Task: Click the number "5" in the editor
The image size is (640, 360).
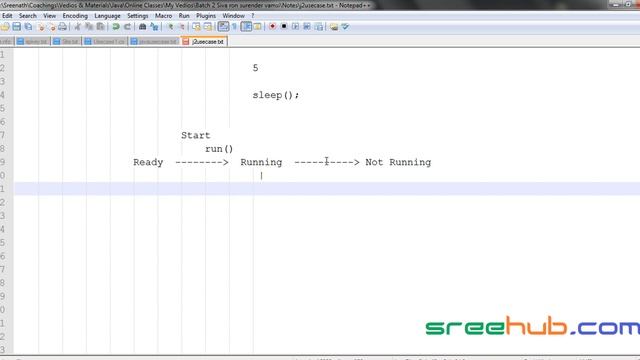Action: click(255, 68)
